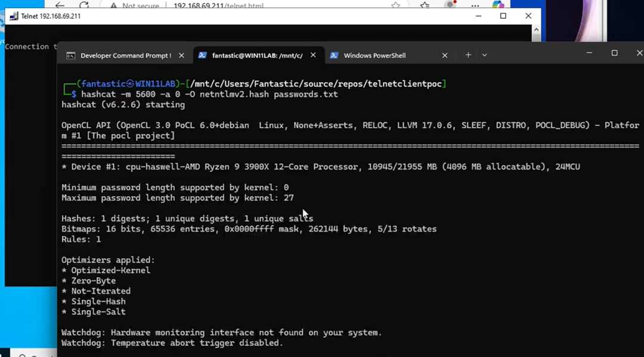Click the browser address bar URL
The height and width of the screenshot is (357, 644).
pos(218,6)
